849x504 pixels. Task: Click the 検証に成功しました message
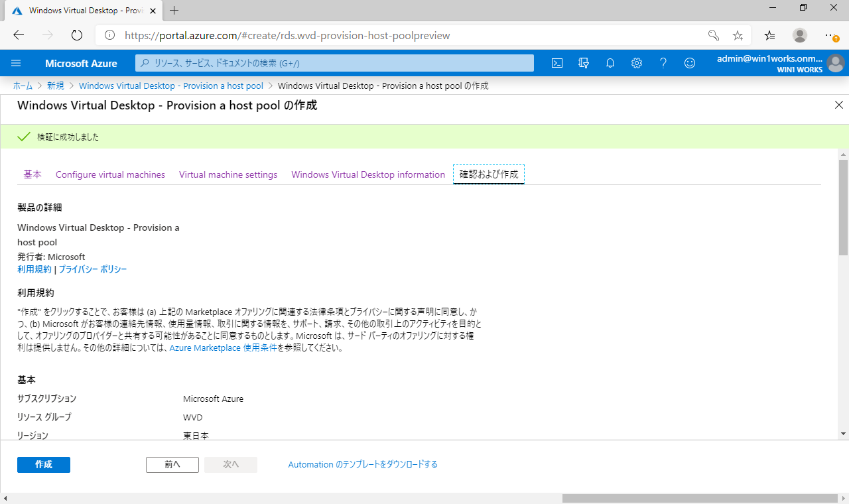click(x=68, y=137)
